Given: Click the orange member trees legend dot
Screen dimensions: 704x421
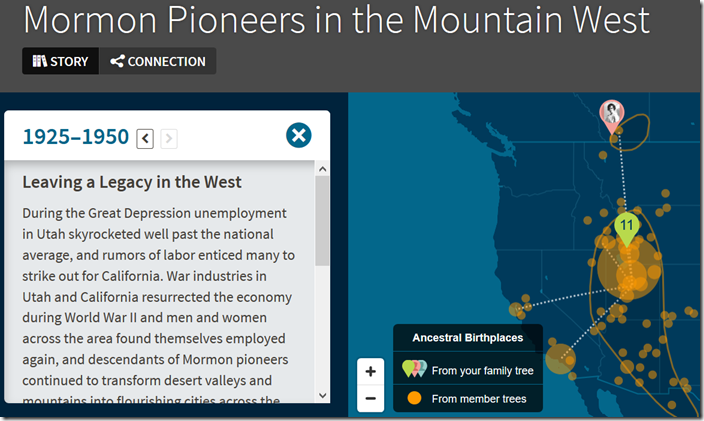Looking at the screenshot, I should 414,398.
